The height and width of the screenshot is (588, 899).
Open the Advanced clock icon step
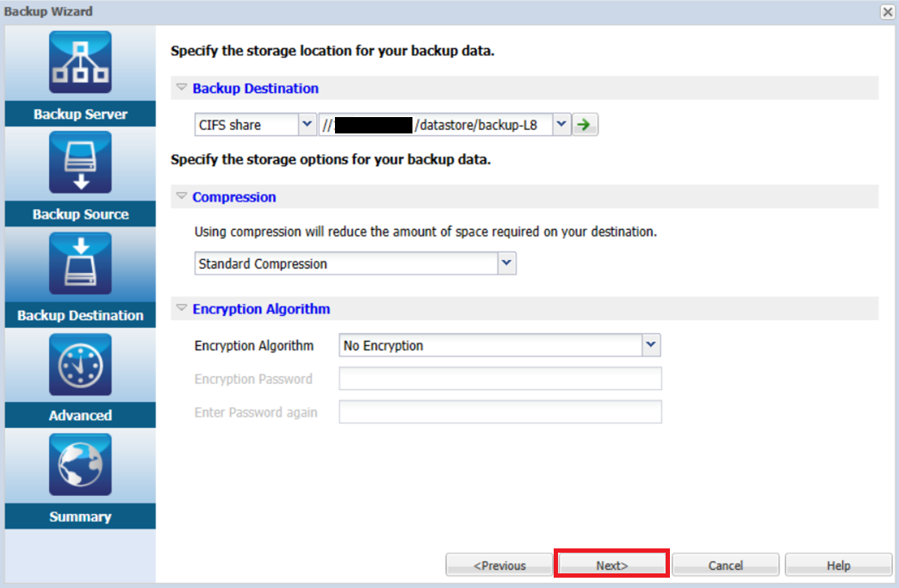point(80,364)
